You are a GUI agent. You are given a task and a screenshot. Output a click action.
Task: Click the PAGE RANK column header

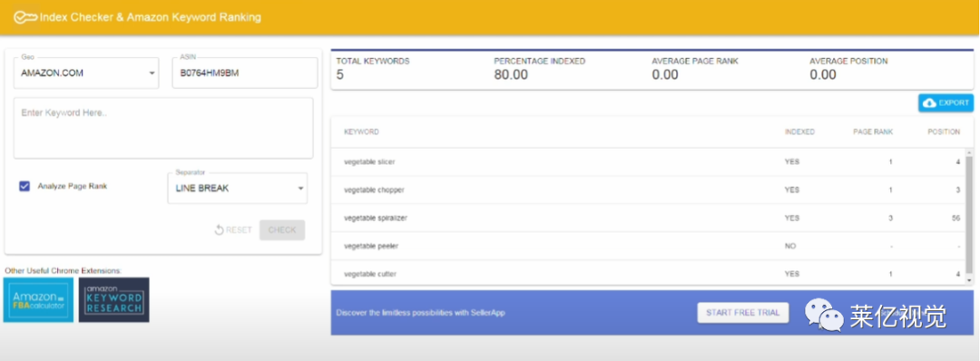tap(873, 132)
